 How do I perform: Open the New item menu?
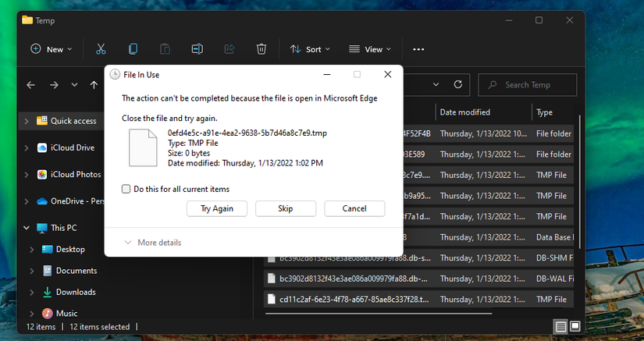click(51, 49)
